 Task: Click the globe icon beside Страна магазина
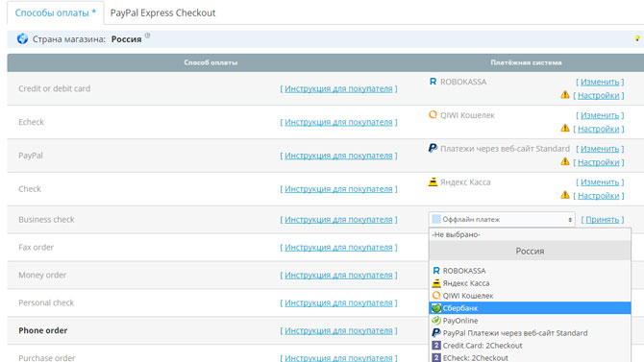pos(22,39)
